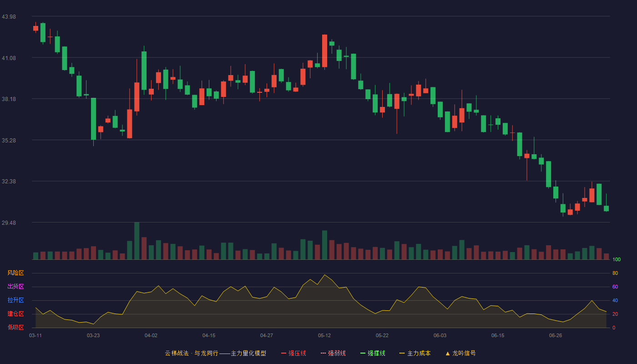Click the 06-03 date label
637x364 pixels.
tap(440, 335)
